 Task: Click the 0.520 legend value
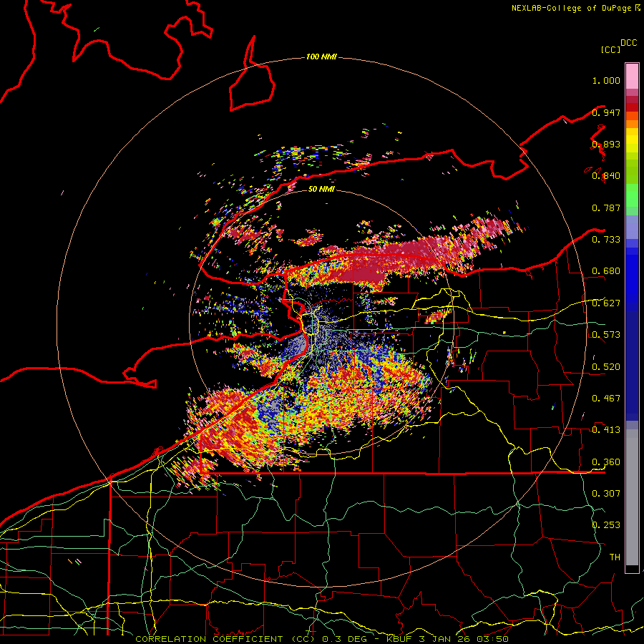click(x=606, y=367)
